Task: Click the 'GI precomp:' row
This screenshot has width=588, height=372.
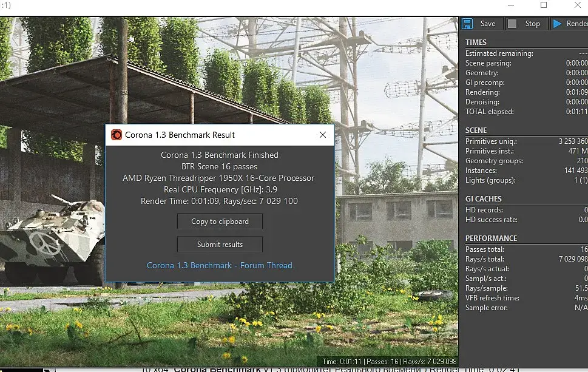Action: point(527,83)
